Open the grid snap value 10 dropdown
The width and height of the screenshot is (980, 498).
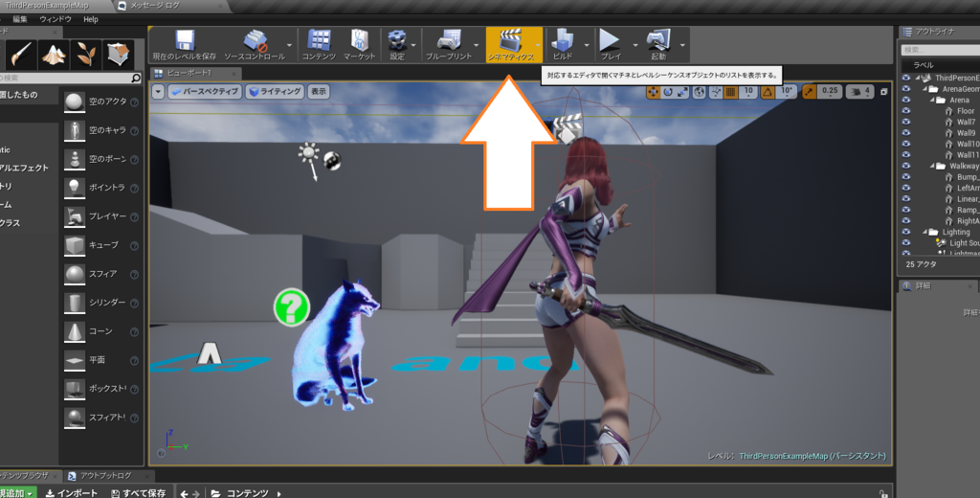(748, 91)
